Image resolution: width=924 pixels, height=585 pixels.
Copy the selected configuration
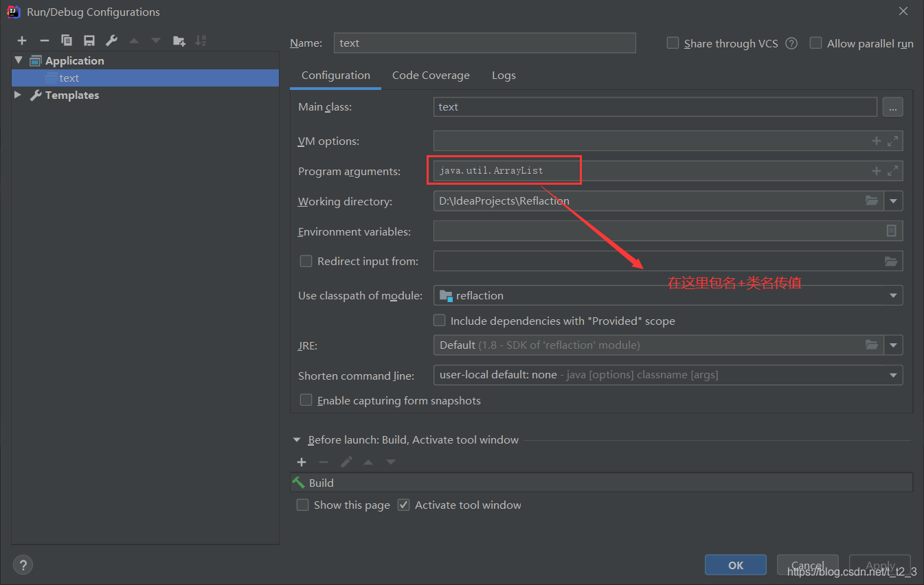[67, 41]
